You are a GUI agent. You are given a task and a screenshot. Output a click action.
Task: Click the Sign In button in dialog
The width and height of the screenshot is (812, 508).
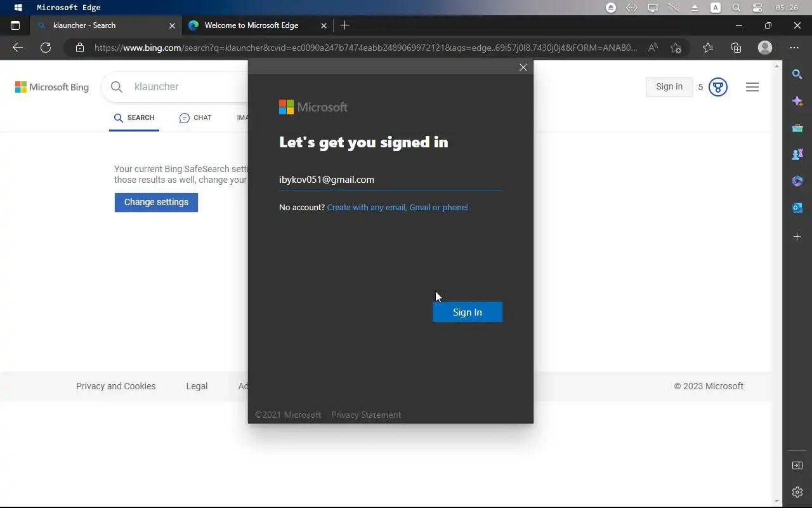click(468, 312)
